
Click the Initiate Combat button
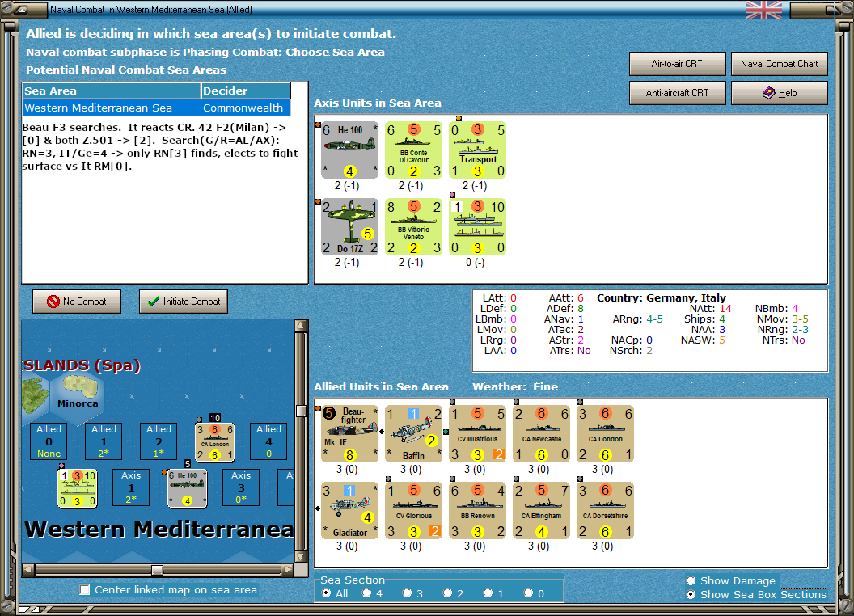coord(184,302)
